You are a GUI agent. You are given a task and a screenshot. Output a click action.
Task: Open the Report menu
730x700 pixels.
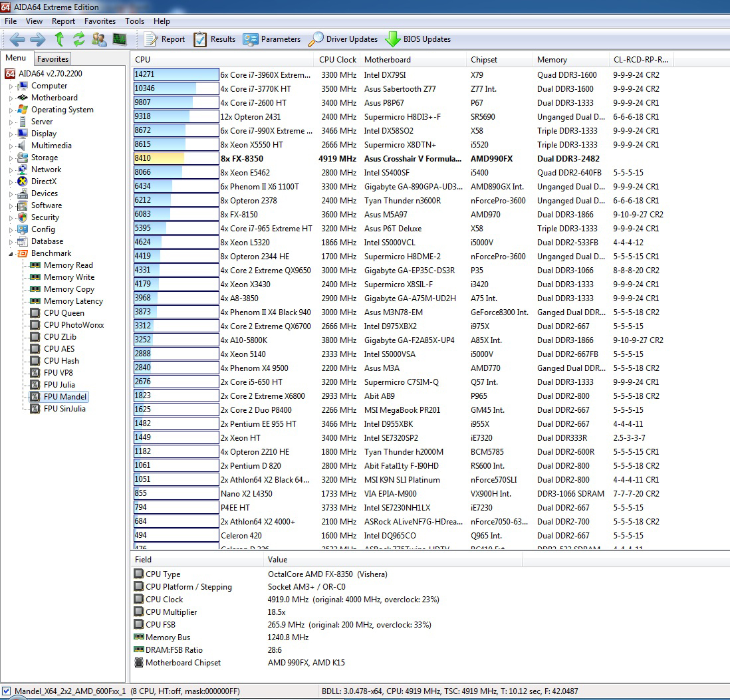pos(63,21)
